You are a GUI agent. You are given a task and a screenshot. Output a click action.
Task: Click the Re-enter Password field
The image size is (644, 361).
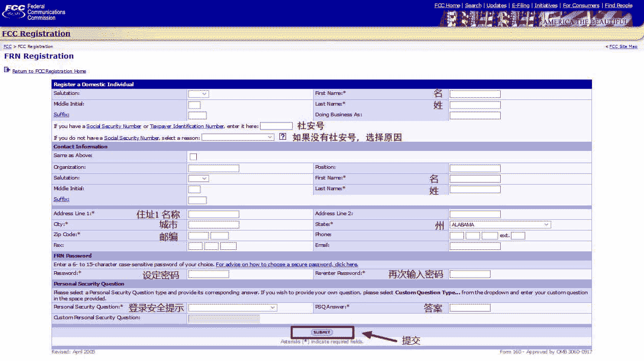tap(470, 274)
